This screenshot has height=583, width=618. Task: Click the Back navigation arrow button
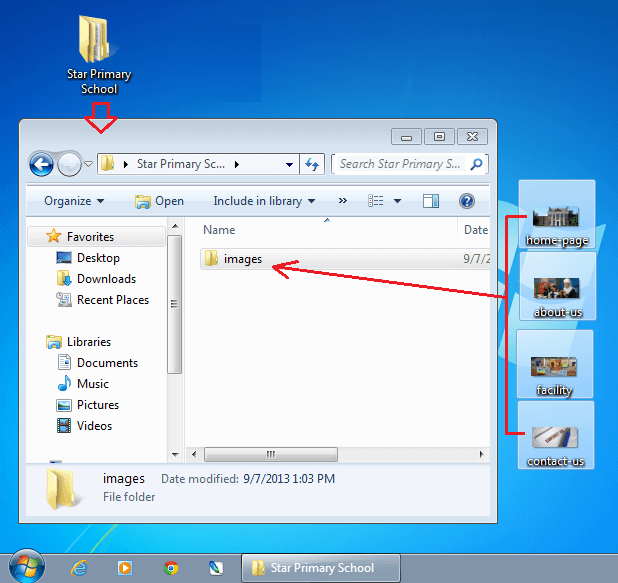[41, 164]
